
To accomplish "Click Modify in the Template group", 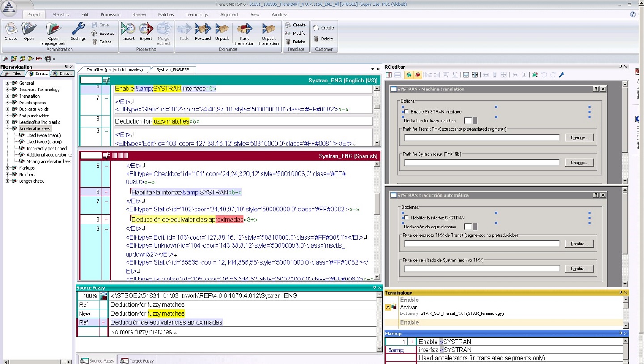I will pos(296,33).
